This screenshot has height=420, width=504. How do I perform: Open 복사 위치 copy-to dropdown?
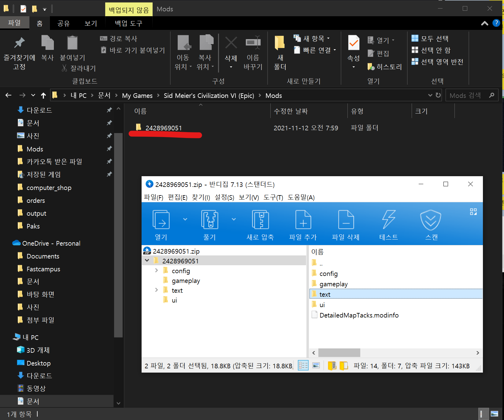[x=205, y=53]
